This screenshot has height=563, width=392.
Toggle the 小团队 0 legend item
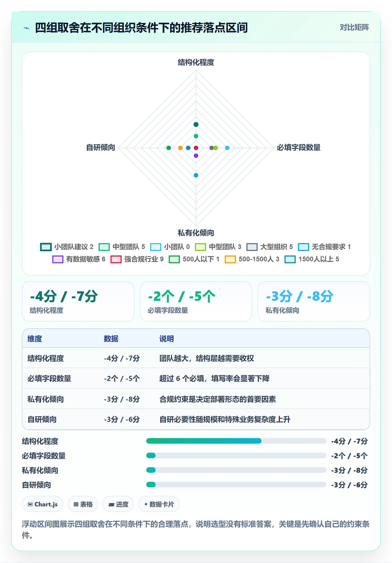point(170,247)
